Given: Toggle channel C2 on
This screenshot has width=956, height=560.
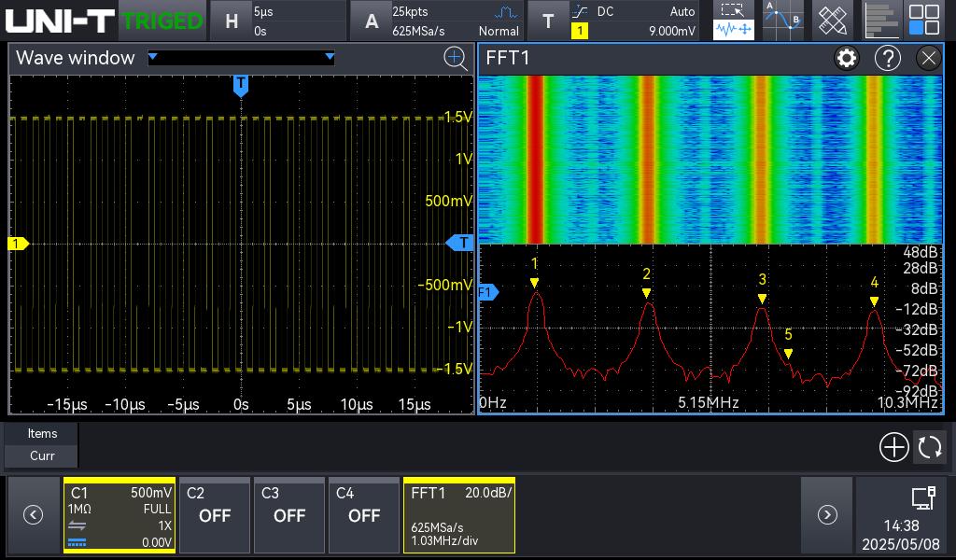Looking at the screenshot, I should click(214, 515).
